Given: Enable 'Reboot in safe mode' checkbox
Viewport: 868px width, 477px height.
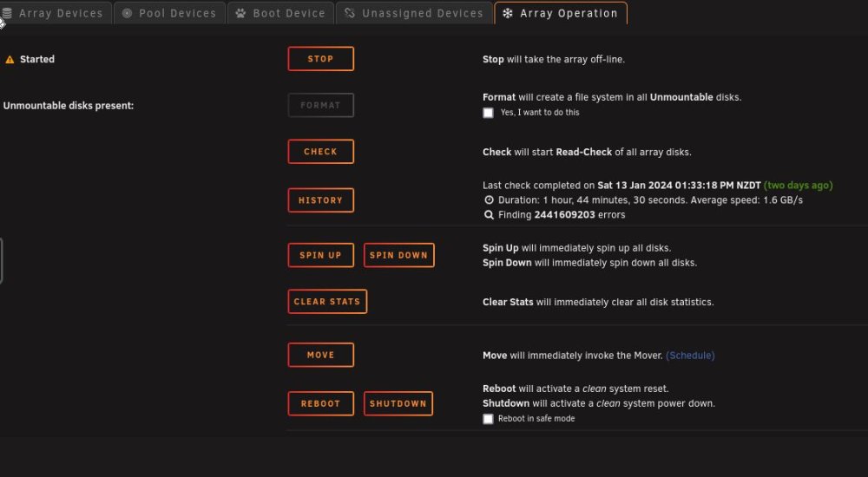Looking at the screenshot, I should coord(488,419).
